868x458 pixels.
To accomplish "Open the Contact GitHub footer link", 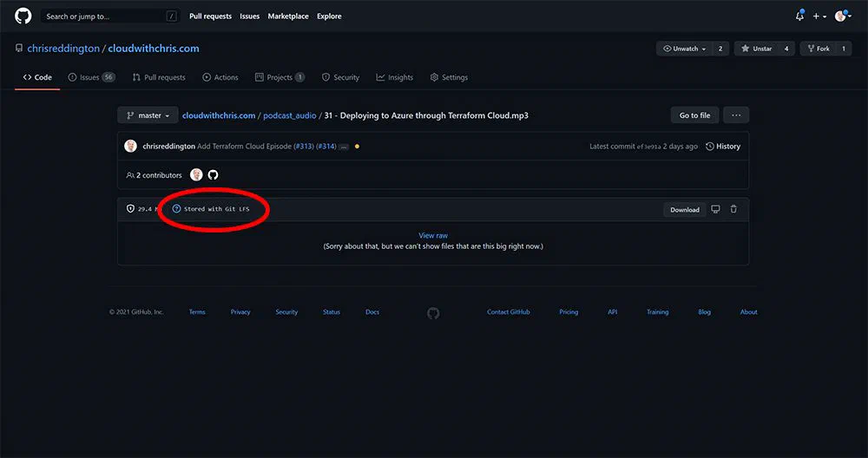I will pyautogui.click(x=508, y=312).
